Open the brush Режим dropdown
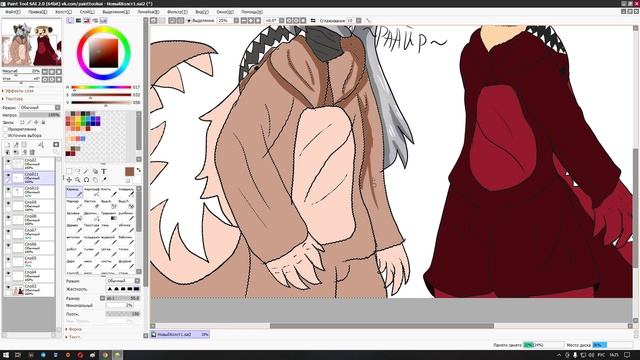Image resolution: width=640 pixels, height=360 pixels. point(123,281)
